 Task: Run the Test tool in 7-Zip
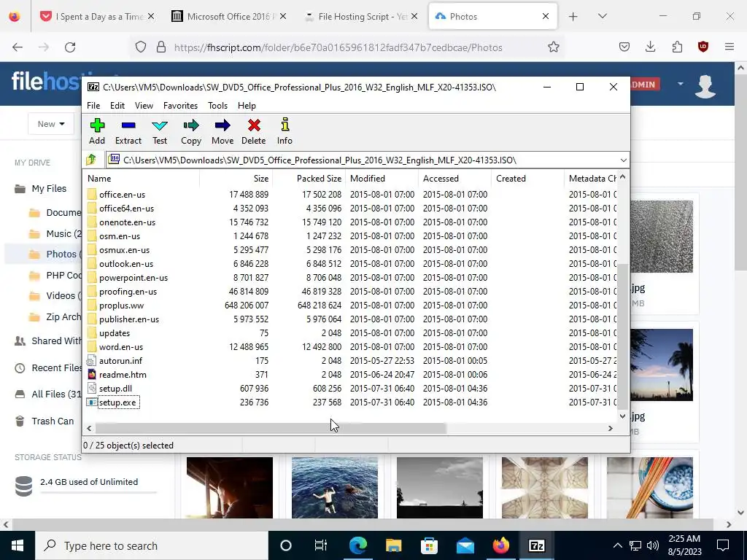pos(160,131)
